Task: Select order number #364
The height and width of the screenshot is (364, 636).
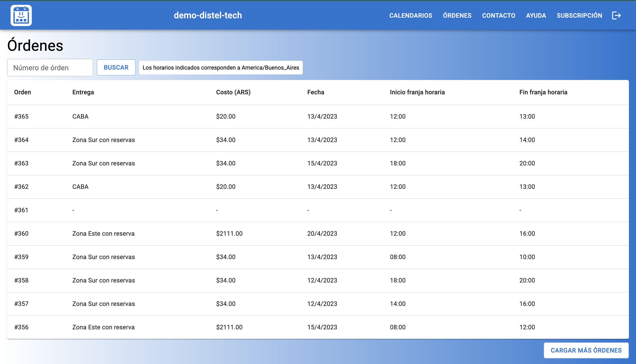Action: tap(21, 140)
